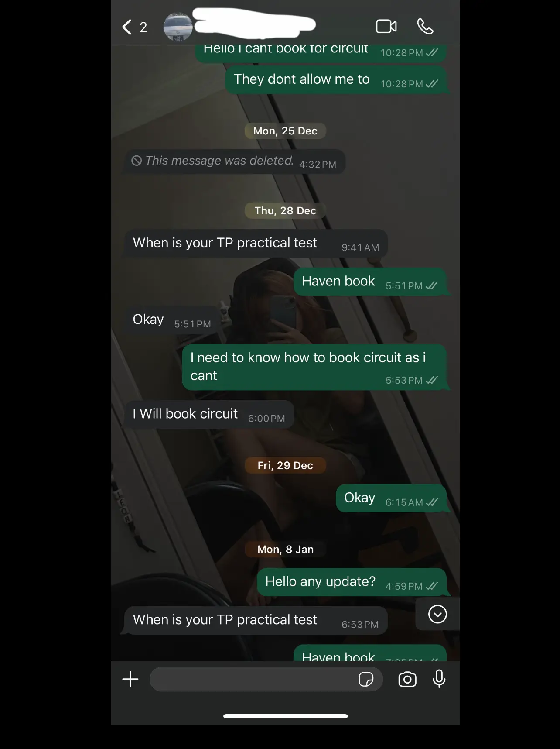This screenshot has width=560, height=749.
Task: Tap the 'Mon, 8 Jan' date label
Action: pos(285,550)
